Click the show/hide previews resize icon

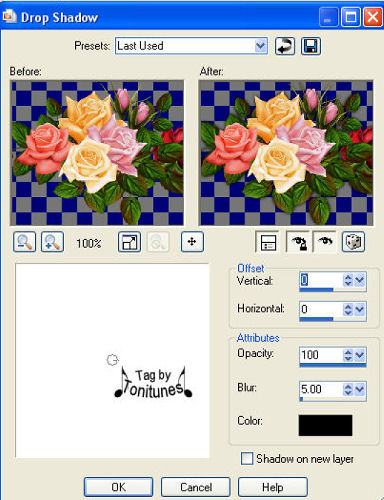tap(129, 242)
